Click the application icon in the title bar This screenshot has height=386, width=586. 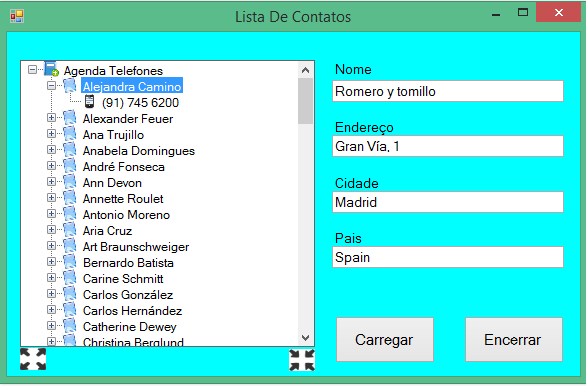(x=17, y=16)
